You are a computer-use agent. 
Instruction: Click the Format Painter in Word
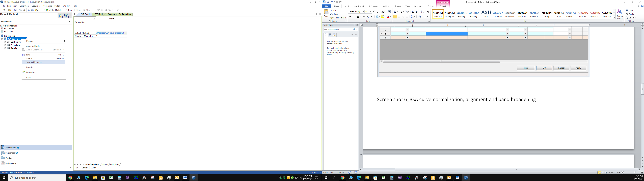coord(338,18)
